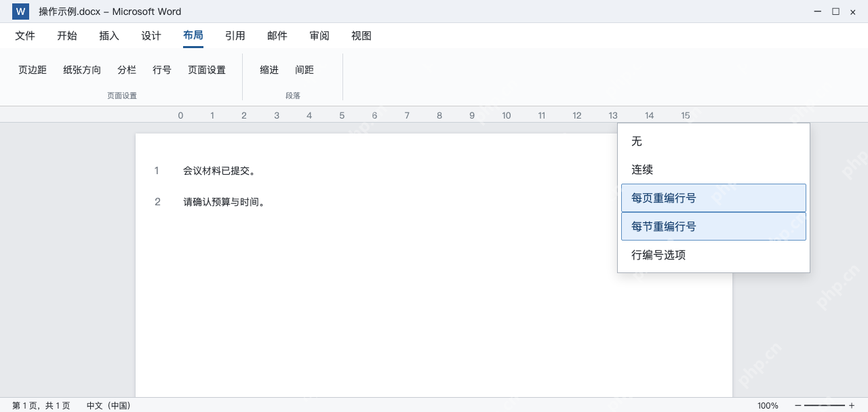Choose 无 in the line number menu
This screenshot has height=412, width=868.
click(x=713, y=141)
